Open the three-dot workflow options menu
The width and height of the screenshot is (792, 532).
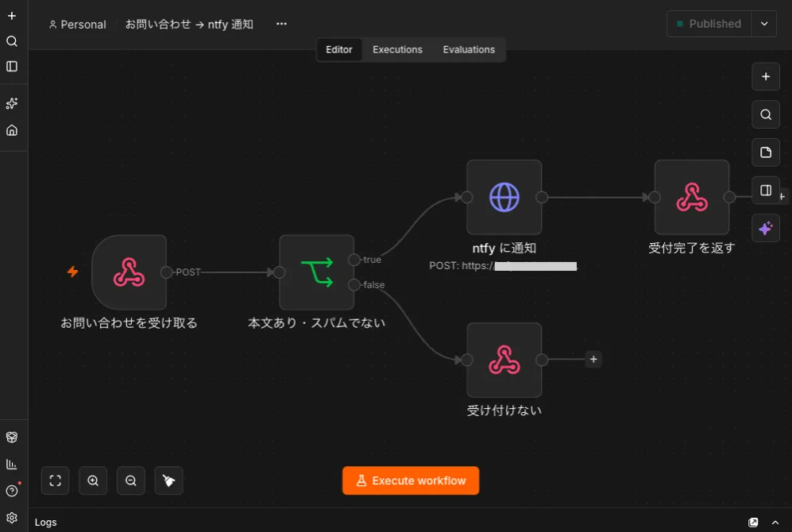pyautogui.click(x=281, y=24)
